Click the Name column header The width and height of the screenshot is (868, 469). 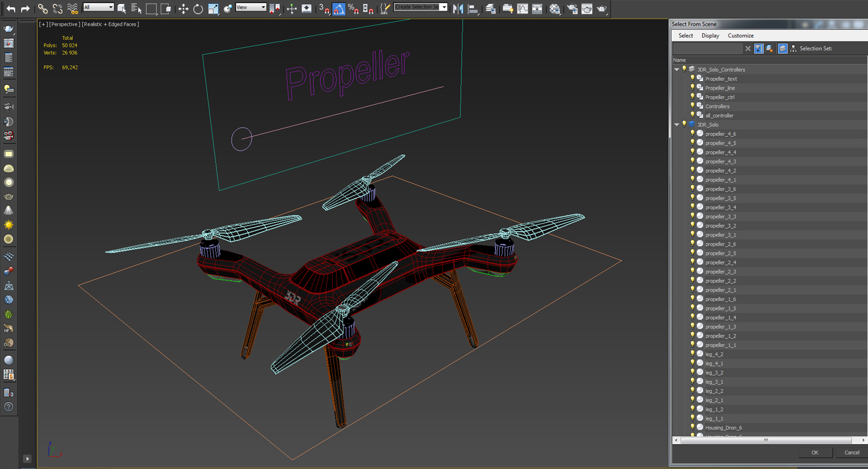click(x=768, y=60)
